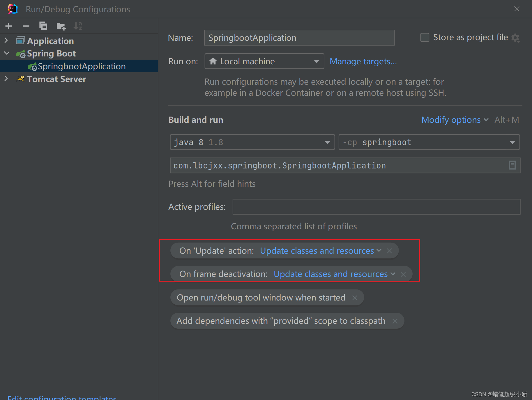The width and height of the screenshot is (532, 400).
Task: Open main class browse icon
Action: pyautogui.click(x=512, y=165)
